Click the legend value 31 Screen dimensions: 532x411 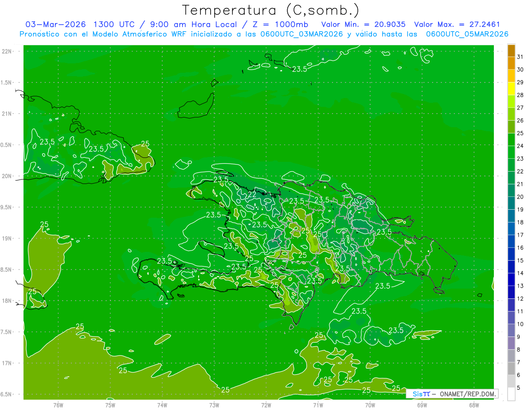click(520, 57)
